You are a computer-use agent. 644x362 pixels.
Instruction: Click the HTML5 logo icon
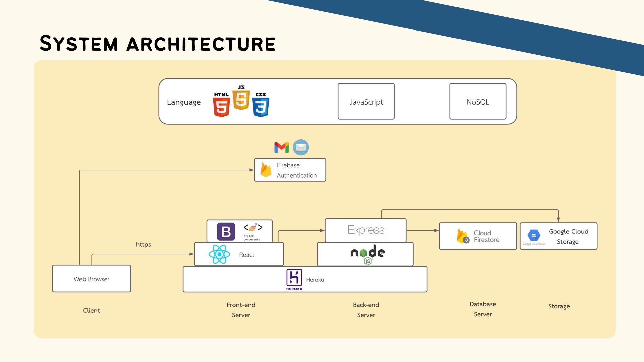[x=221, y=105]
